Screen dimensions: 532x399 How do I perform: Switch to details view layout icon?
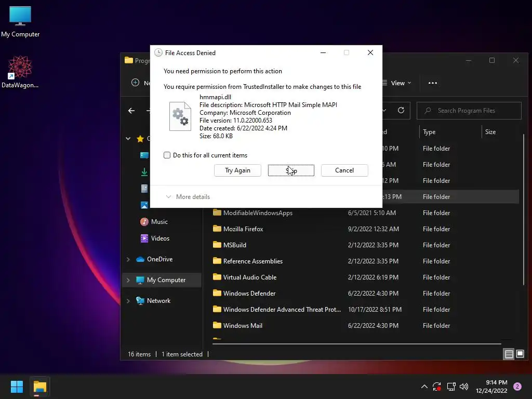tap(509, 354)
